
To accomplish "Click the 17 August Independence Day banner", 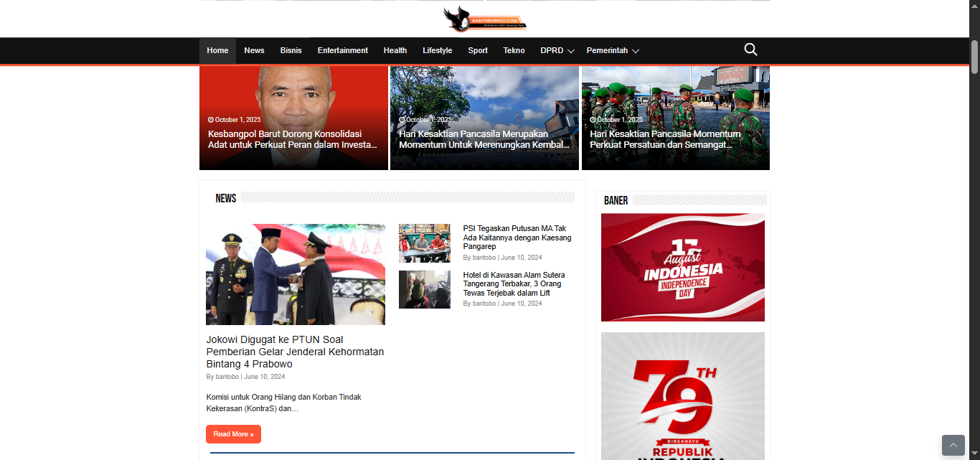I will coord(682,268).
